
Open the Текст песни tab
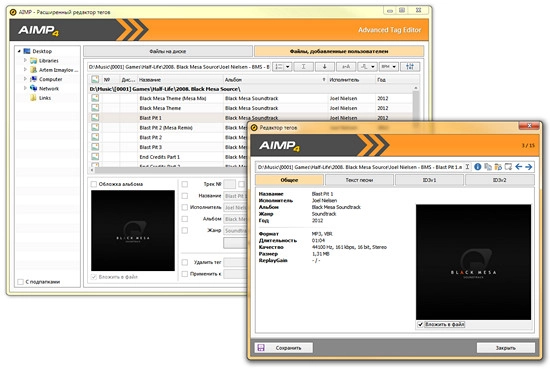359,180
